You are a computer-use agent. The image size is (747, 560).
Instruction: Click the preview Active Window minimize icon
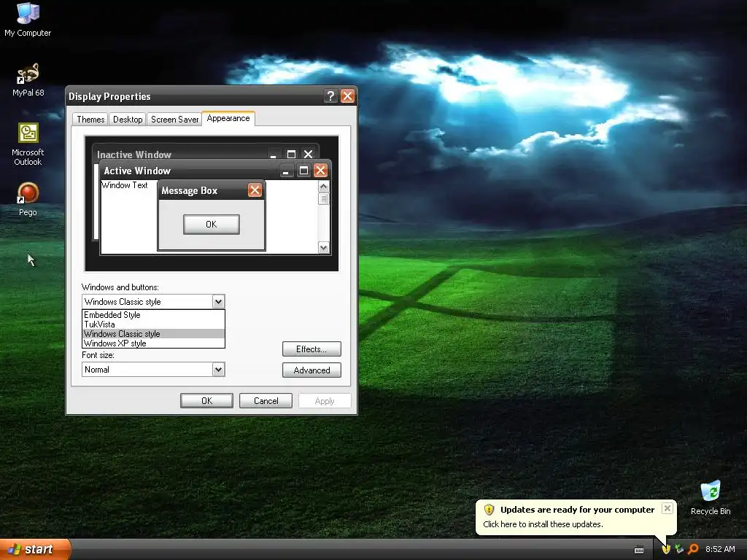coord(286,171)
